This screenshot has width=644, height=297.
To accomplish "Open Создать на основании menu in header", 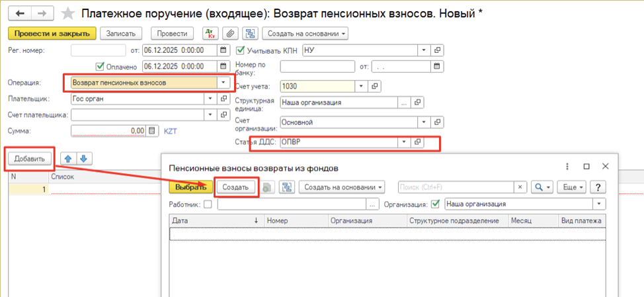I will click(x=305, y=33).
